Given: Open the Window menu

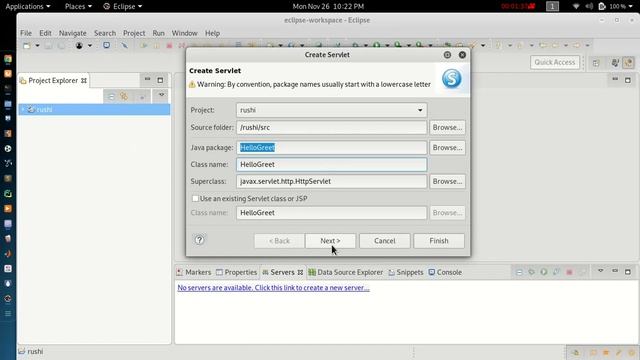Looking at the screenshot, I should [184, 33].
